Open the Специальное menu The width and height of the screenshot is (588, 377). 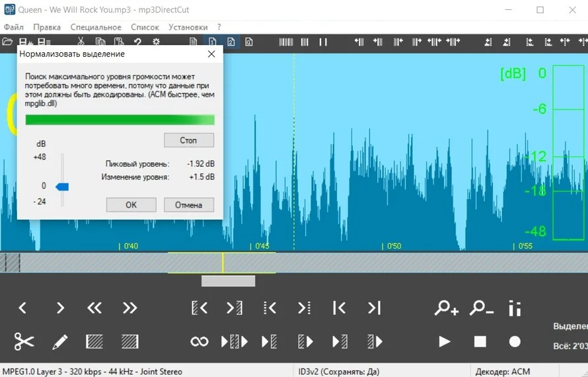coord(96,27)
